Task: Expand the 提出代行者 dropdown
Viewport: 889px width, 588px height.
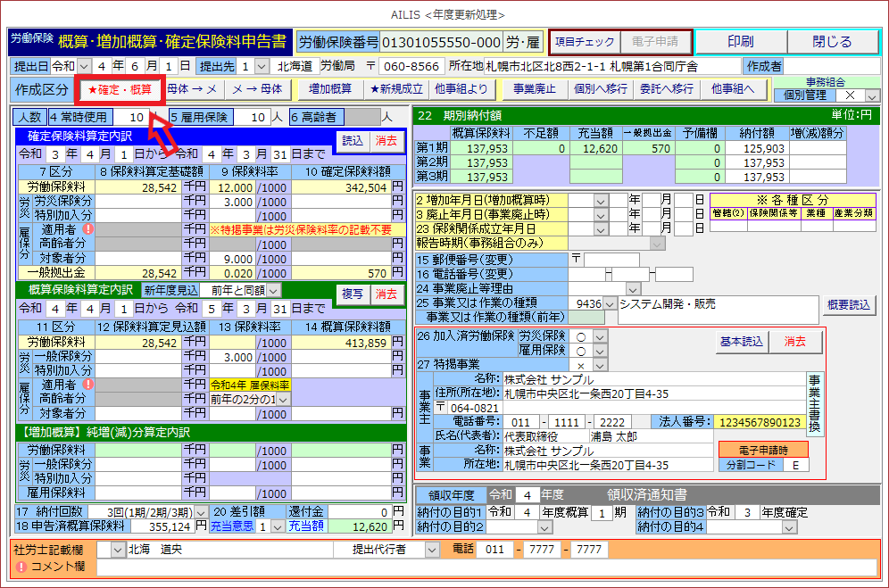Action: [433, 550]
